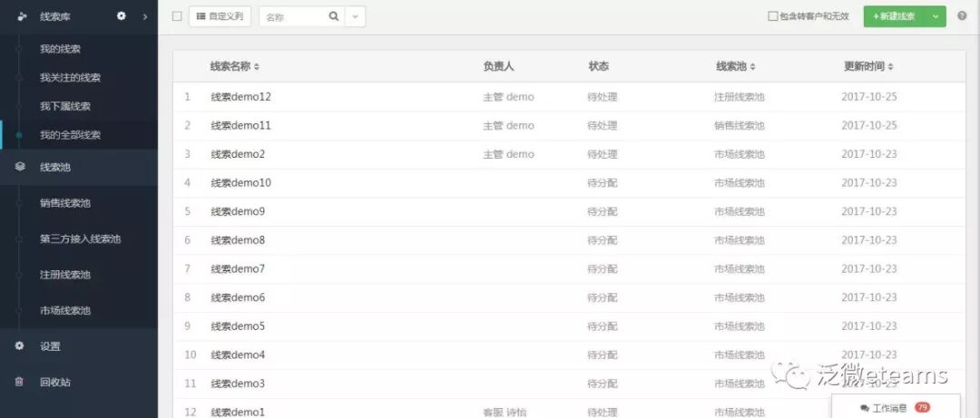Click the red 79 message badge
Image resolution: width=980 pixels, height=418 pixels.
point(922,407)
